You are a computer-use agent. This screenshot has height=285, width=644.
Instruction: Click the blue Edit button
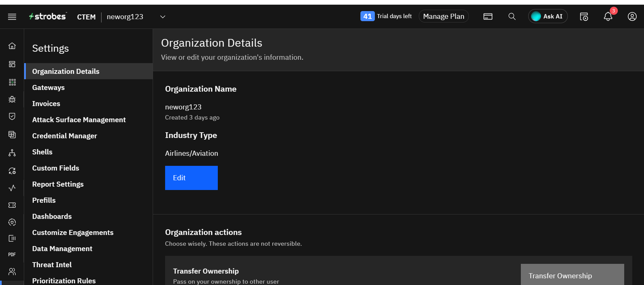point(191,178)
